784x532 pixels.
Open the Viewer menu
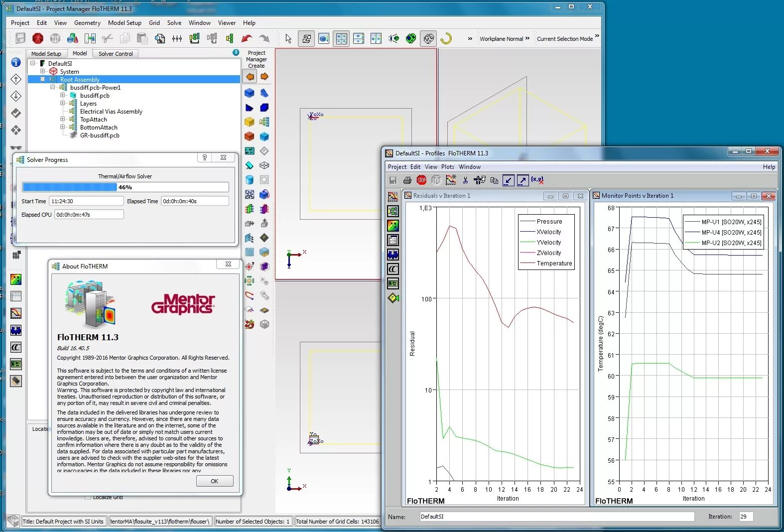(227, 23)
